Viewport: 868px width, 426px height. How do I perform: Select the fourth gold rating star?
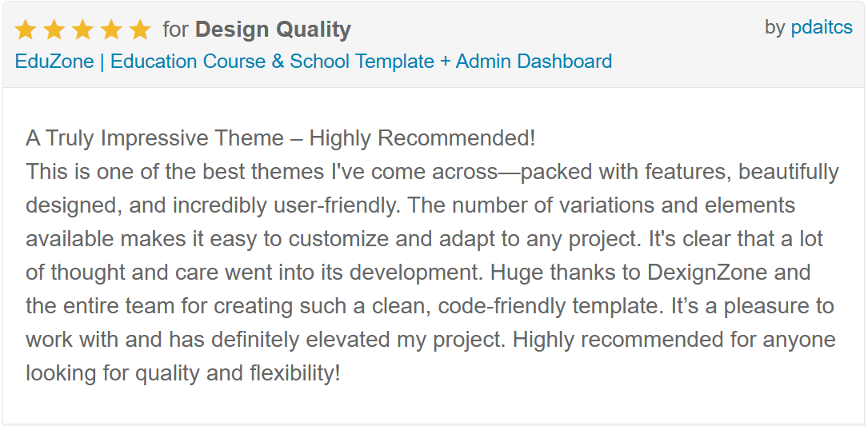coord(111,30)
